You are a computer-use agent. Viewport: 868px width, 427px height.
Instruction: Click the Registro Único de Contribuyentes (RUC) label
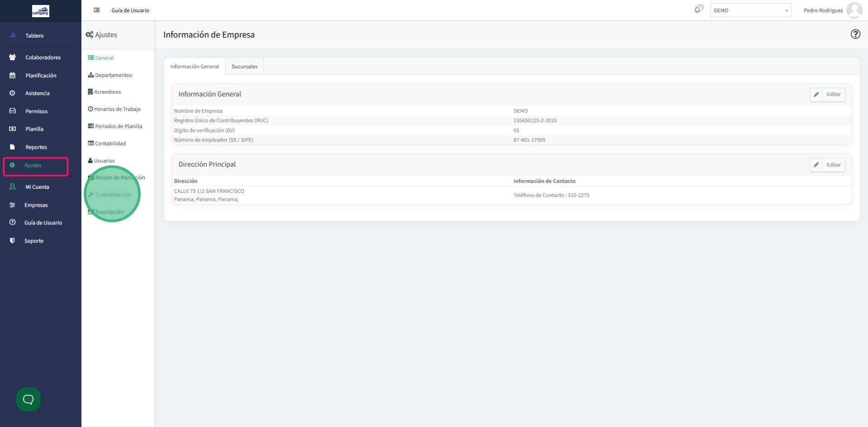221,120
